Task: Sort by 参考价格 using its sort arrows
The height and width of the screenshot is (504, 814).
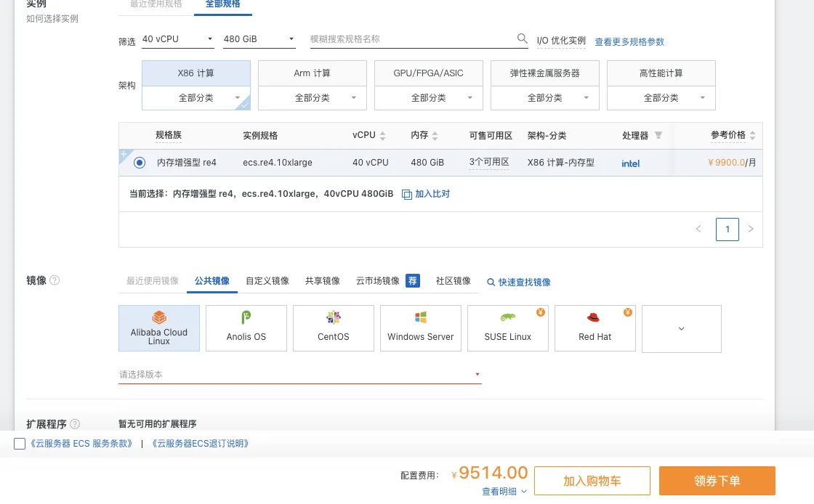Action: tap(753, 136)
